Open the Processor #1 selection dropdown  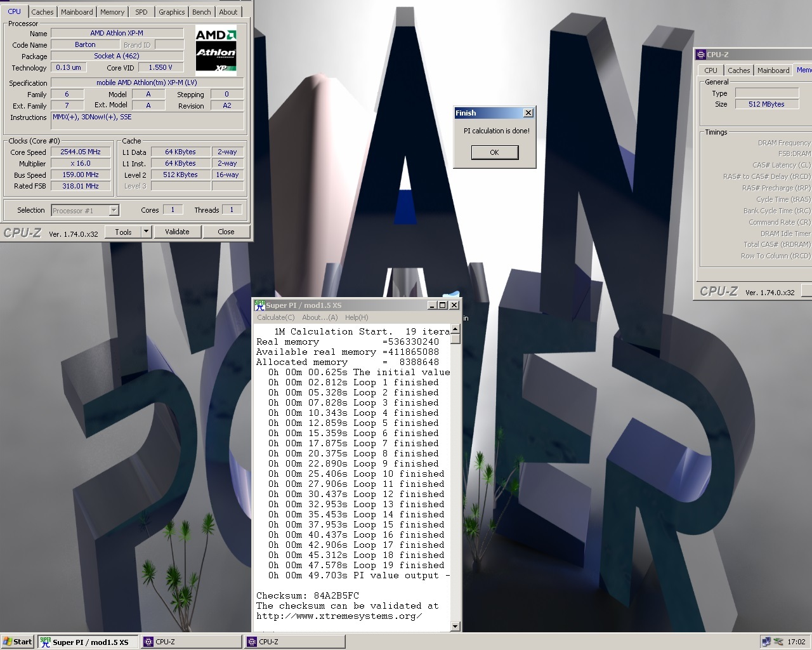coord(85,211)
